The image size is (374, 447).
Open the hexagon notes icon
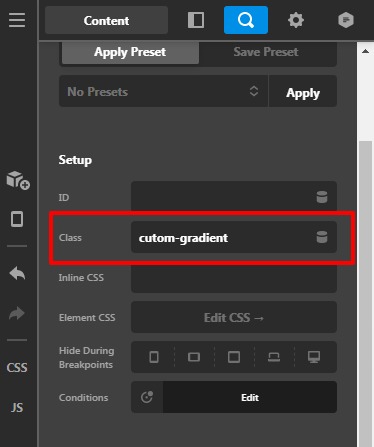click(346, 20)
